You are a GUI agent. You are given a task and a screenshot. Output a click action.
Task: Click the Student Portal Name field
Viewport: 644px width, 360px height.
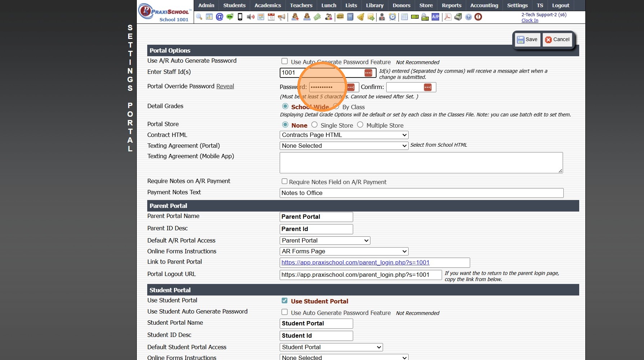point(316,323)
